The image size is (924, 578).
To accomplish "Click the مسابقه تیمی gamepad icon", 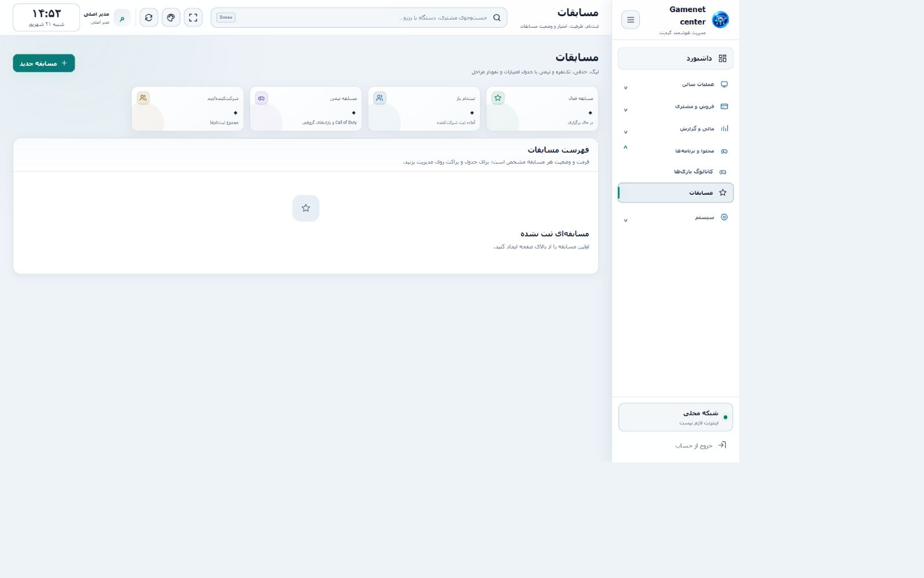I will click(262, 98).
